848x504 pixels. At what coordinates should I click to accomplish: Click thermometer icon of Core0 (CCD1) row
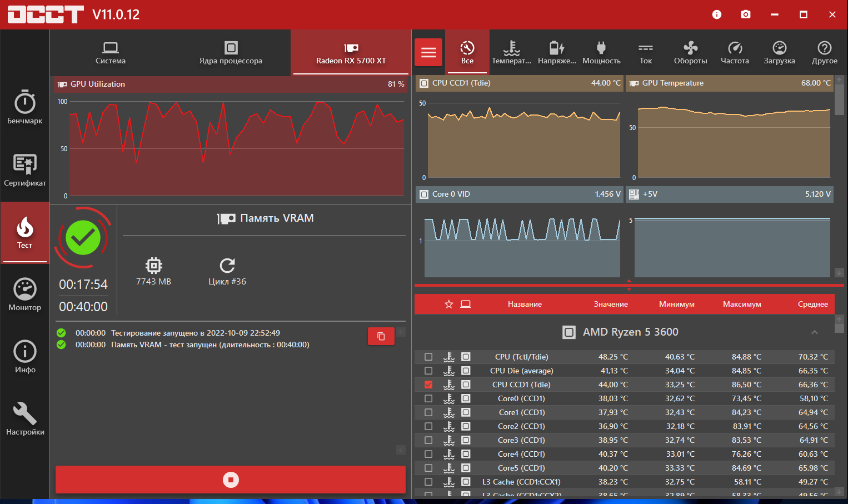point(449,398)
